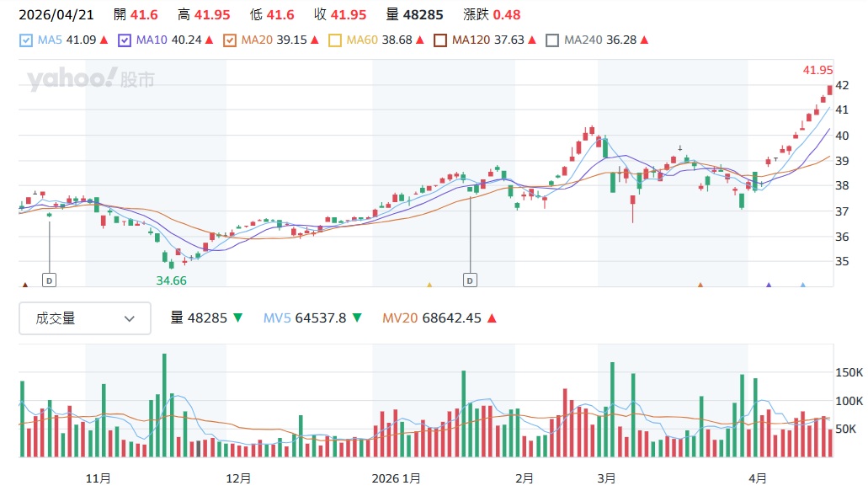This screenshot has width=868, height=491.
Task: Click the left D dividend marker near November
Action: (x=50, y=280)
